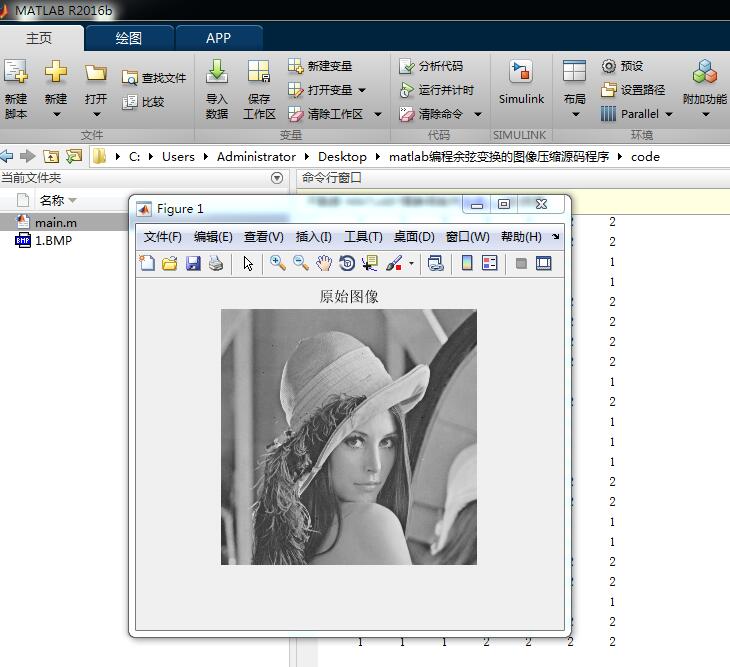Click the New Figure icon in Figure 1 toolbar
730x667 pixels.
point(148,263)
